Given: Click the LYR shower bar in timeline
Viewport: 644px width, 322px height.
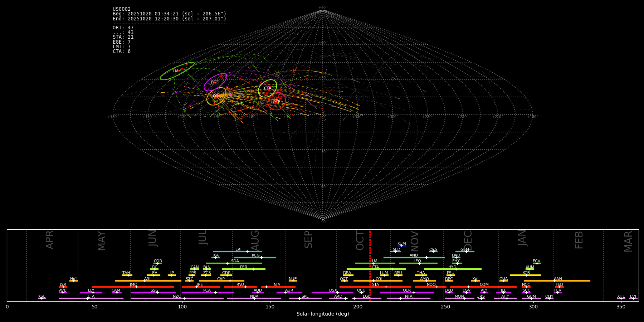Looking at the screenshot, I should (x=63, y=287).
